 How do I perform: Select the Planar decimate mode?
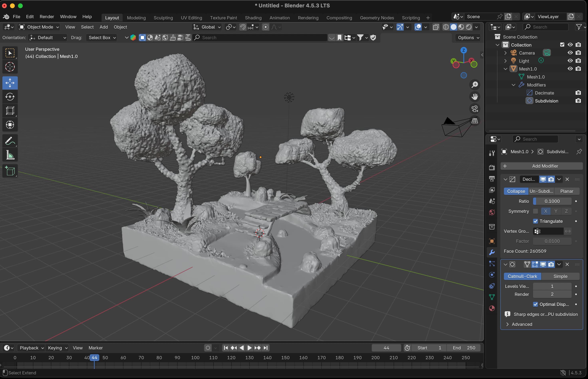(x=566, y=191)
